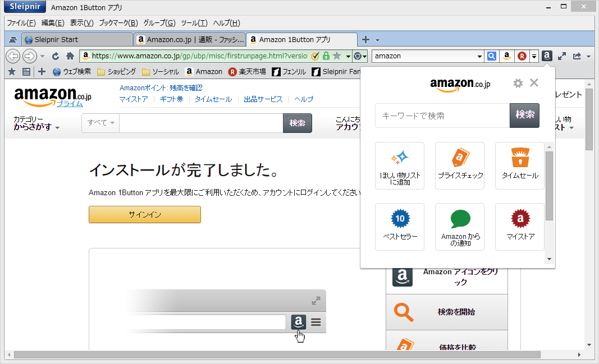Viewport: 599px width, 364px height.
Task: Open the Amazon popup settings gear
Action: coord(517,82)
